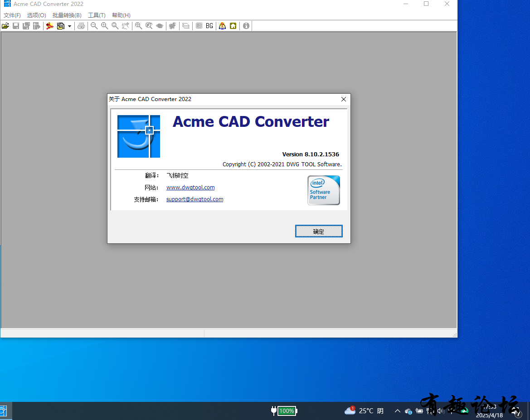Click the Zoom in magnifier icon
This screenshot has height=420, width=530.
(x=104, y=26)
